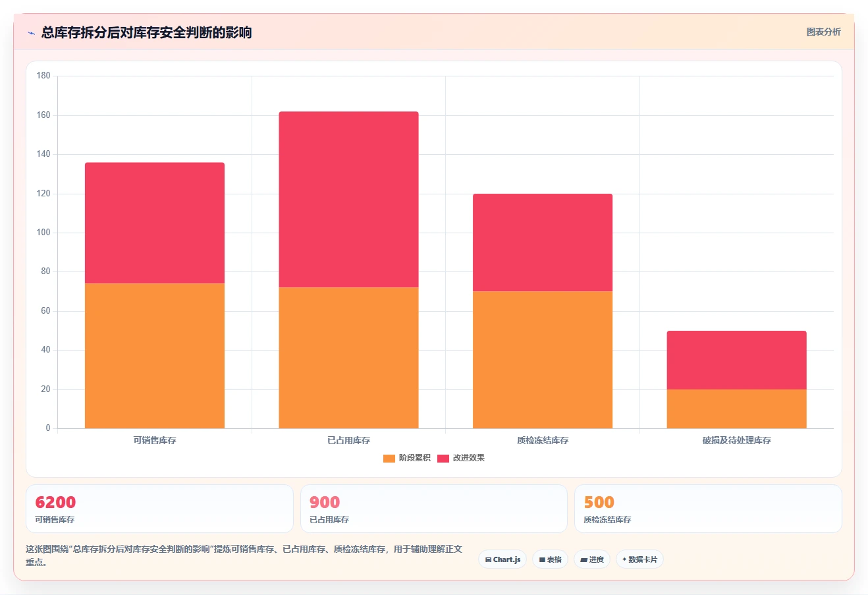Click the red segment of the 质检冻结库存 bar
Screen dimensions: 868x595
(x=543, y=242)
